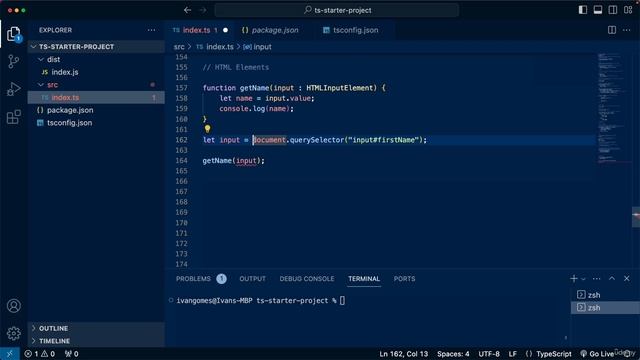Close the bottom panel
This screenshot has height=360, width=640.
pyautogui.click(x=627, y=278)
